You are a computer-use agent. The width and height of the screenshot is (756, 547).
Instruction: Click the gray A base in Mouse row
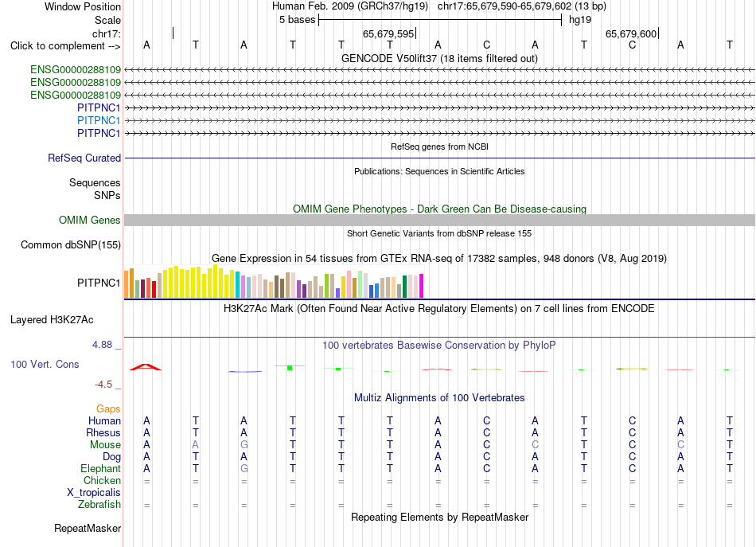coord(195,445)
